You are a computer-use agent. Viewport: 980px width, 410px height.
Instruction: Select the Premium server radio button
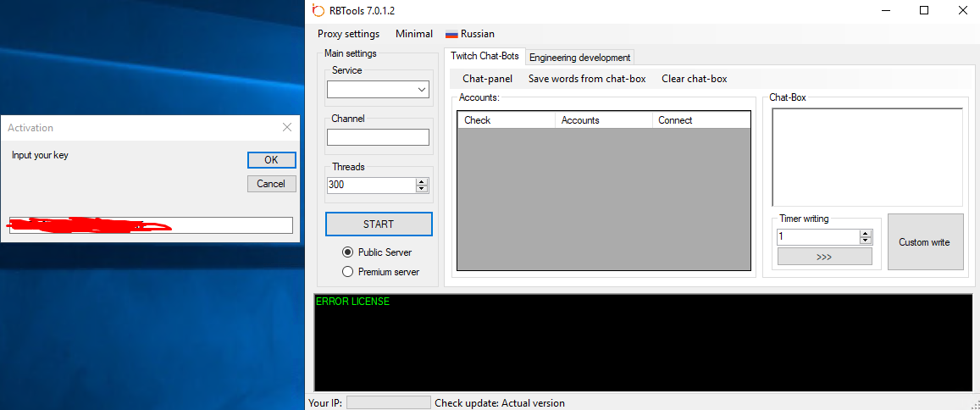pyautogui.click(x=347, y=272)
